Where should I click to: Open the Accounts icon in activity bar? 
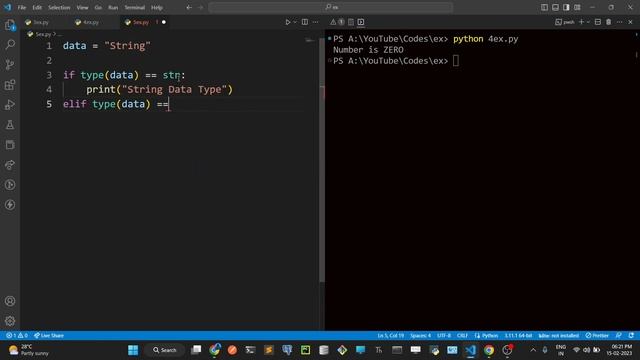(x=10, y=301)
